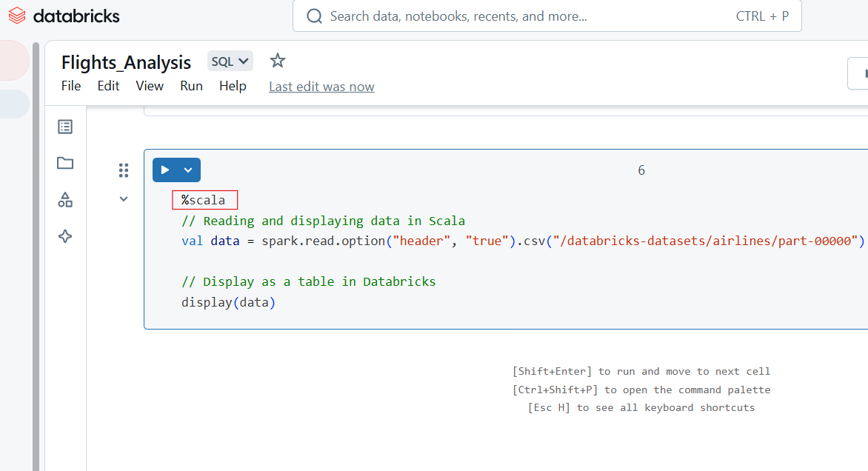Star the Flights_Analysis notebook as favorite
This screenshot has height=471, width=868.
click(x=277, y=61)
